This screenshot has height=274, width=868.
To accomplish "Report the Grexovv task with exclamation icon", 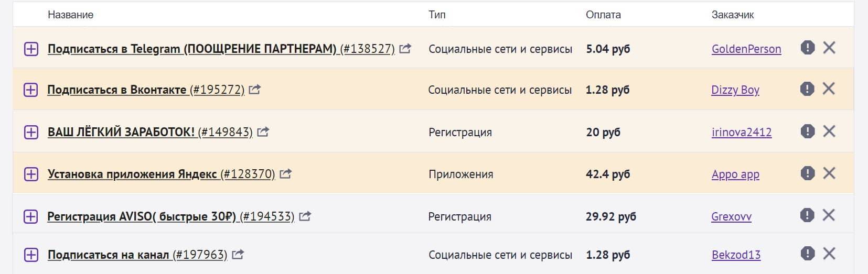I will tap(807, 215).
